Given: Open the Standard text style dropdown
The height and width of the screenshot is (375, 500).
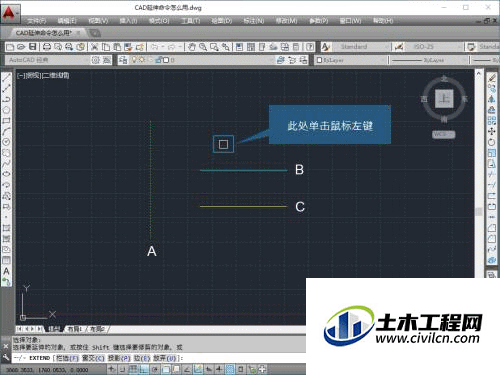Looking at the screenshot, I should (x=361, y=47).
